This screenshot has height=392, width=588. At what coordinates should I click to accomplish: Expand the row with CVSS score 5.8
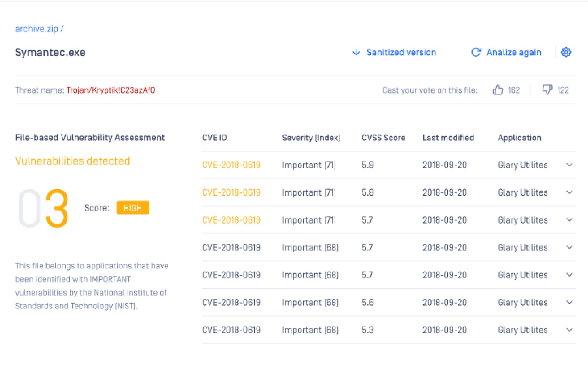coord(569,192)
